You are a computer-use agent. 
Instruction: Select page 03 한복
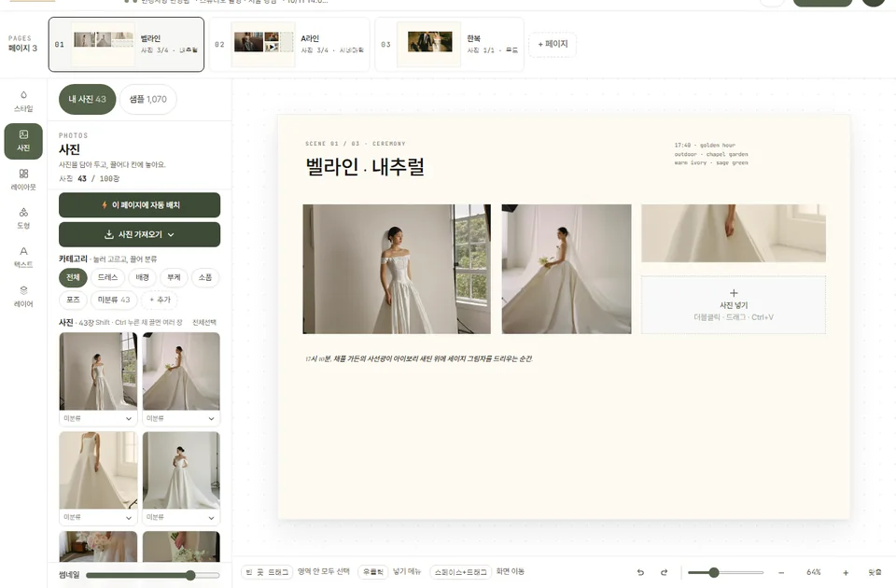point(449,44)
